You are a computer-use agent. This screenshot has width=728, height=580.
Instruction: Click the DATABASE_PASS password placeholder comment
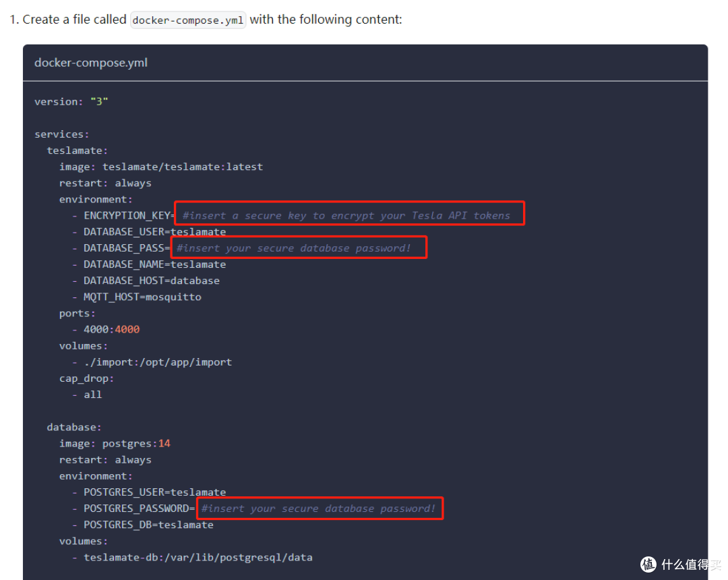coord(294,248)
